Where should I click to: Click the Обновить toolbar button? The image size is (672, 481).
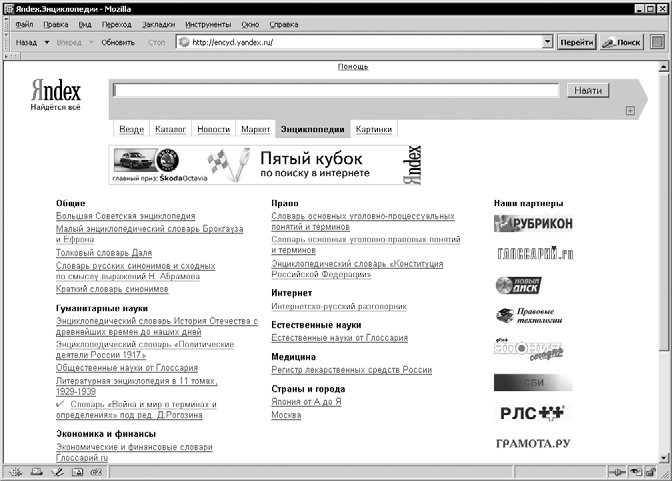(x=118, y=42)
